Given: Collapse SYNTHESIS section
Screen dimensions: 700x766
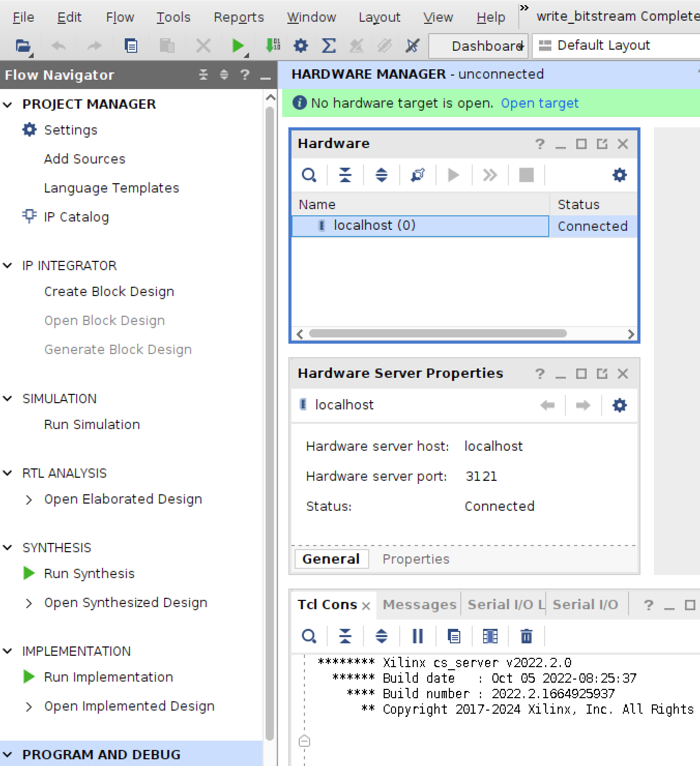Looking at the screenshot, I should click(x=8, y=548).
